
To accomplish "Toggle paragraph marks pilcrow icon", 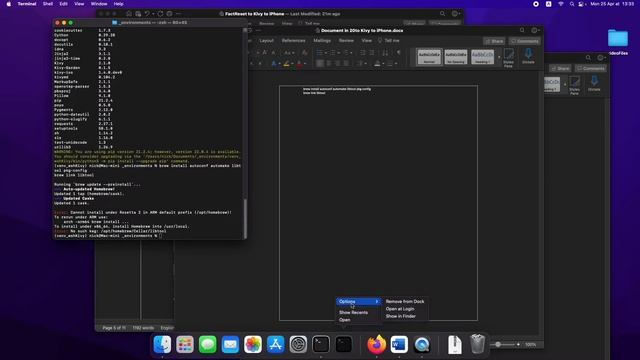I will pos(398,53).
